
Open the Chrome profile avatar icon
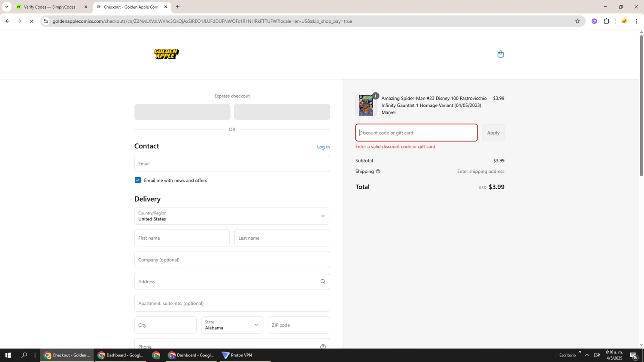pos(624,21)
